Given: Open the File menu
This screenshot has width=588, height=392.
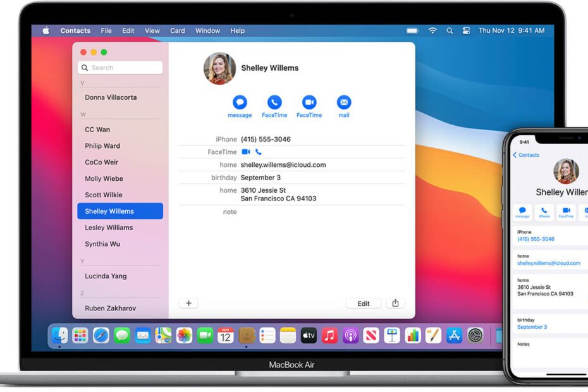Looking at the screenshot, I should click(x=106, y=31).
